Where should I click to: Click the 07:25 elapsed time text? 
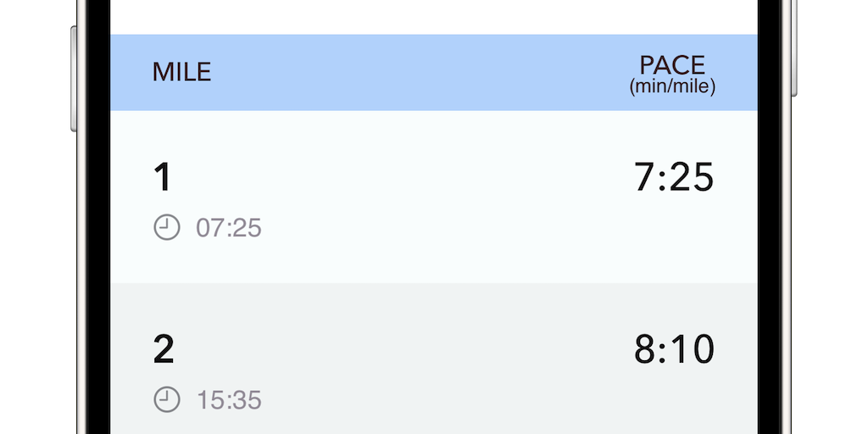(x=228, y=228)
